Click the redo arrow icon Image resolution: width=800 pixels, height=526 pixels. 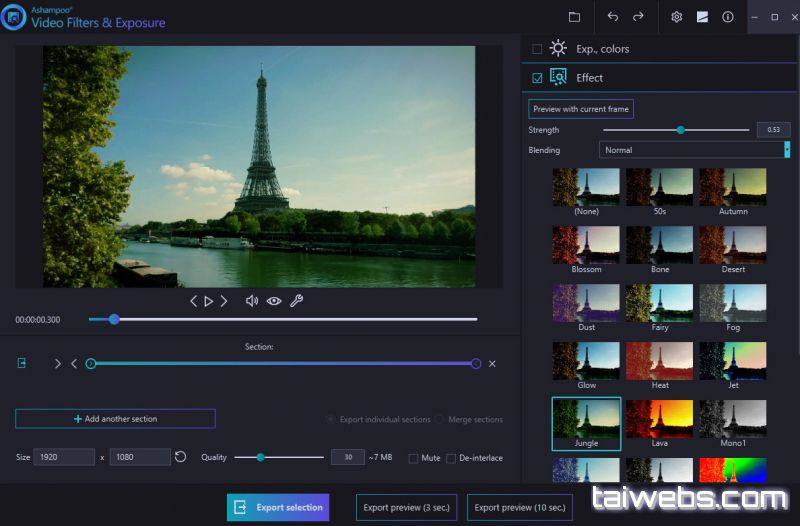pos(638,17)
